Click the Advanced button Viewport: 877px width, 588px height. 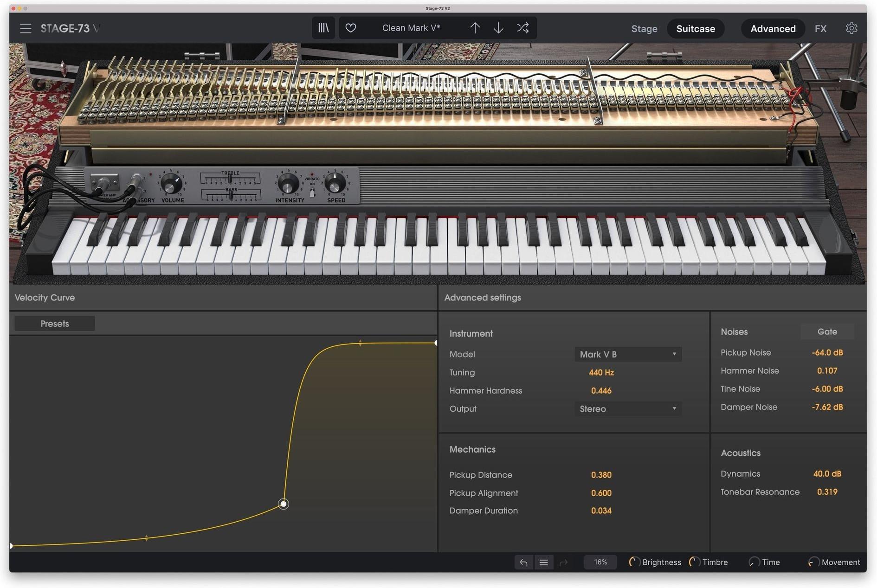[773, 28]
